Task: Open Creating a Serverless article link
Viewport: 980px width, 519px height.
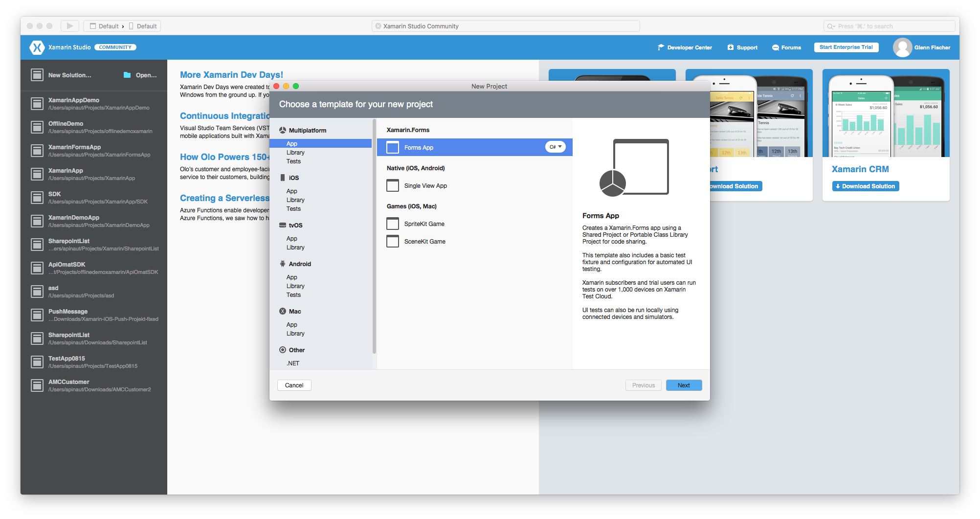Action: (x=224, y=198)
